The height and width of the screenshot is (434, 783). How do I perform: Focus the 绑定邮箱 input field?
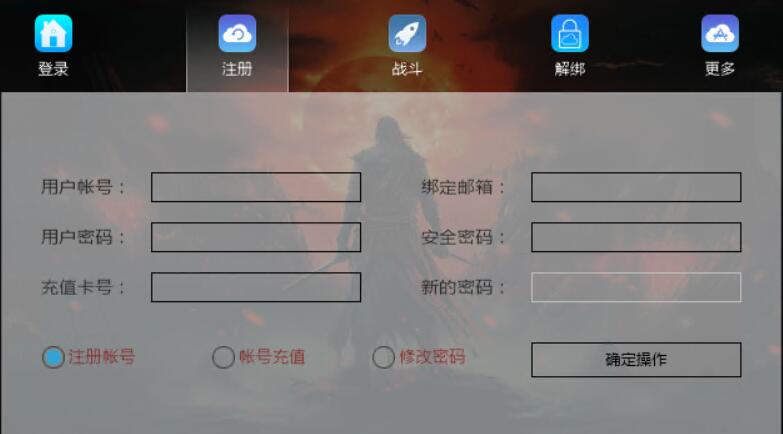point(636,187)
